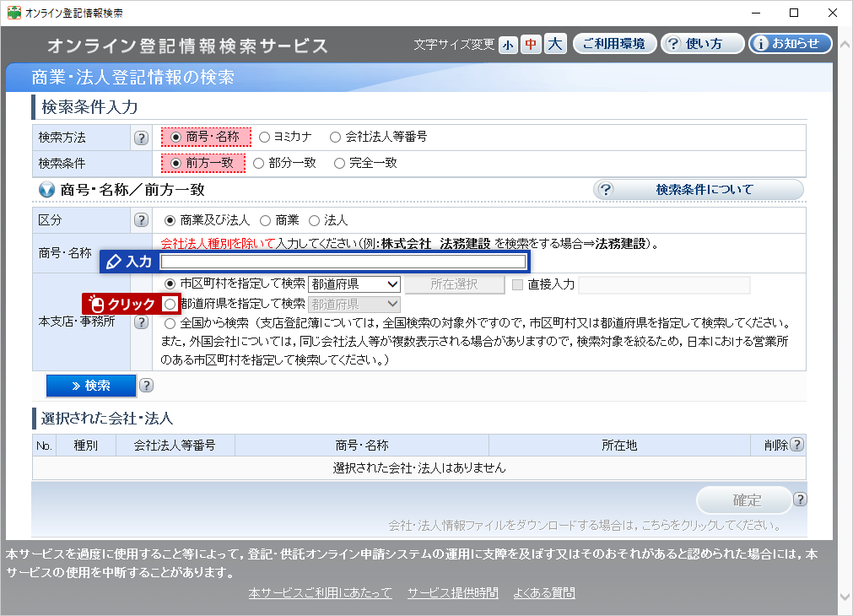Choose 全国から検索 option

[170, 324]
